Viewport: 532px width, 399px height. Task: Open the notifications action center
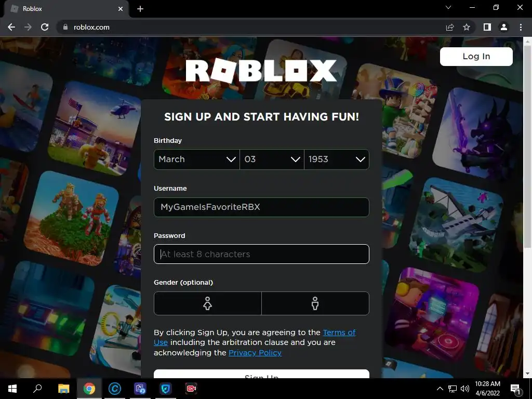515,389
